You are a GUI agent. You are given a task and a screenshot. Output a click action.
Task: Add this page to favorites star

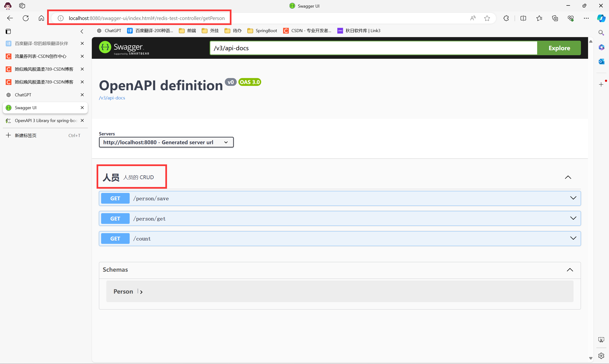[x=487, y=18]
